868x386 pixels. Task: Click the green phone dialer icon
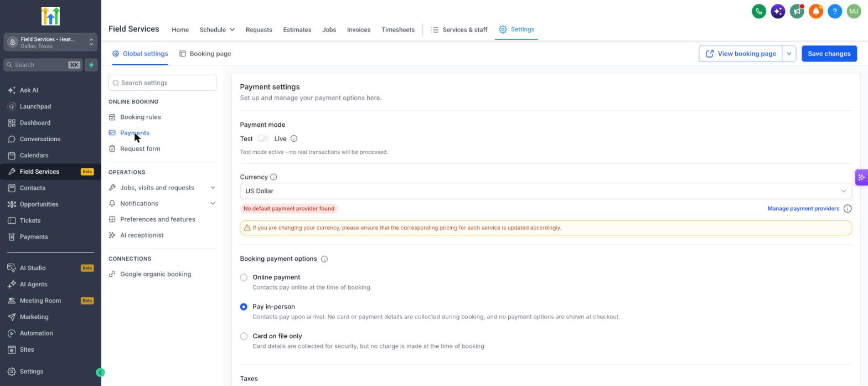point(759,11)
